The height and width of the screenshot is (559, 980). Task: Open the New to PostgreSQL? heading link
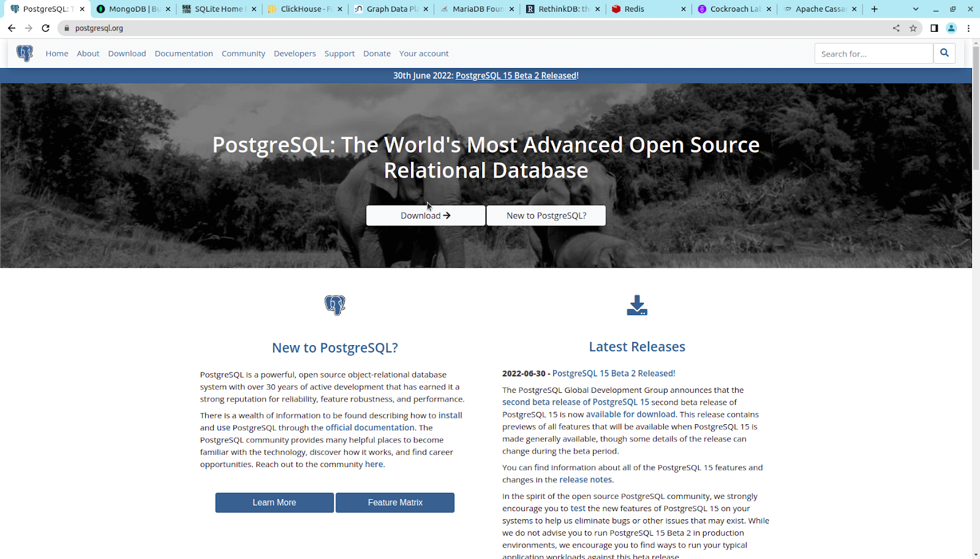point(335,348)
